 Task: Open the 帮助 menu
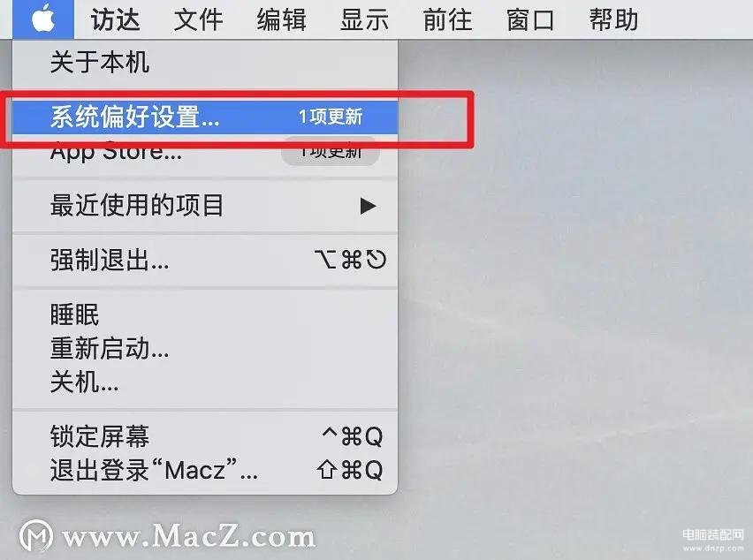(x=613, y=19)
